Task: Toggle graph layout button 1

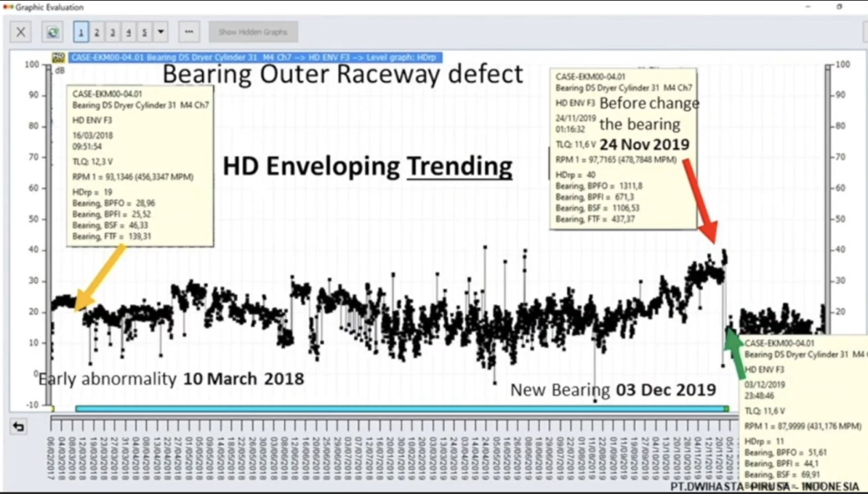Action: point(81,32)
